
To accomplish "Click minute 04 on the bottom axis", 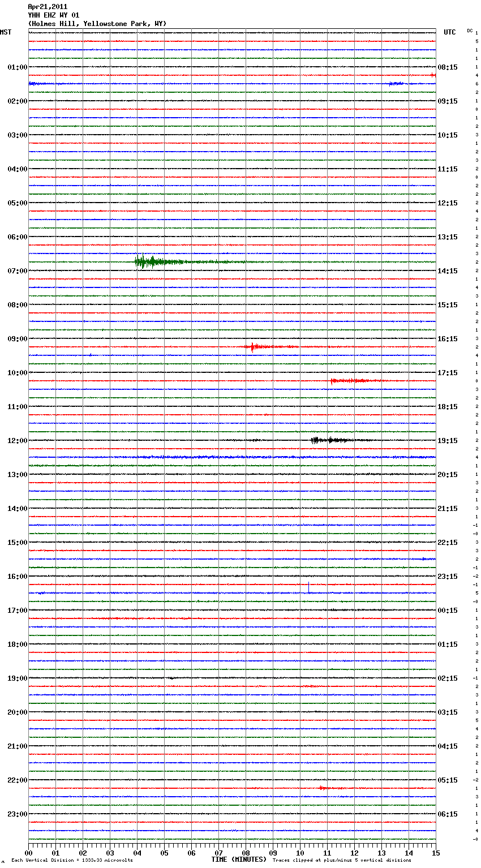I will [138, 853].
